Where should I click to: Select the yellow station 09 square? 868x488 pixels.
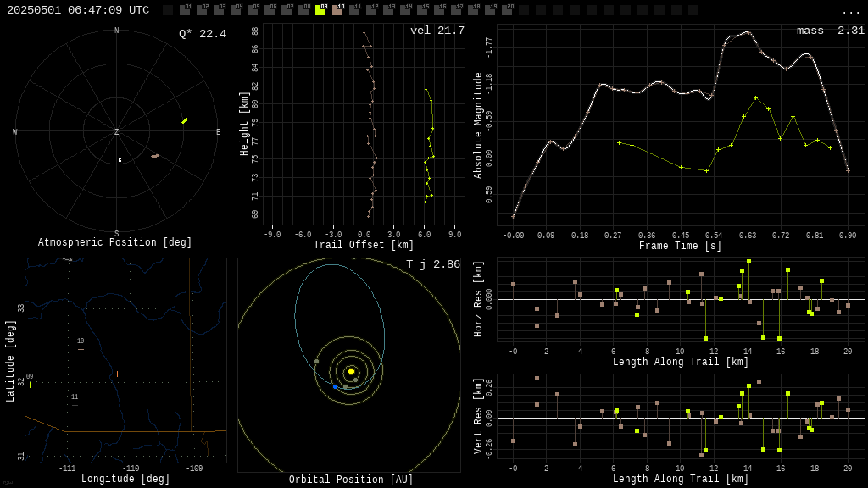coord(320,10)
